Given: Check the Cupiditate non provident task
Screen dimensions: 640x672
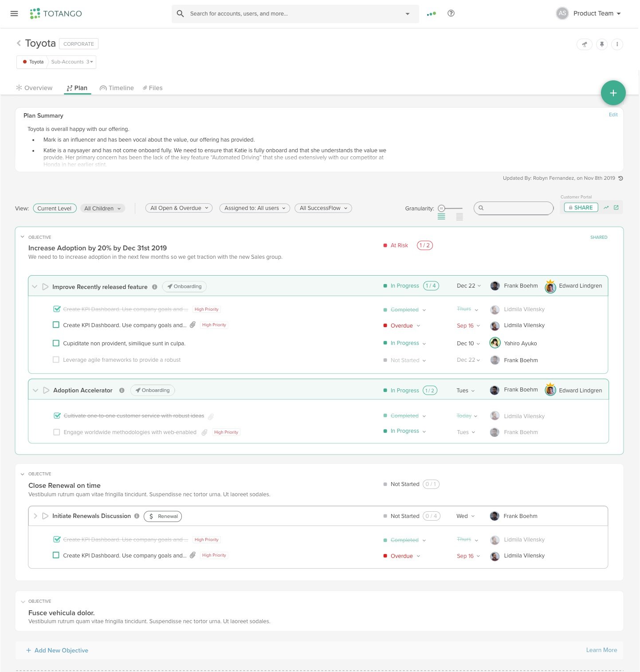Looking at the screenshot, I should pos(56,343).
